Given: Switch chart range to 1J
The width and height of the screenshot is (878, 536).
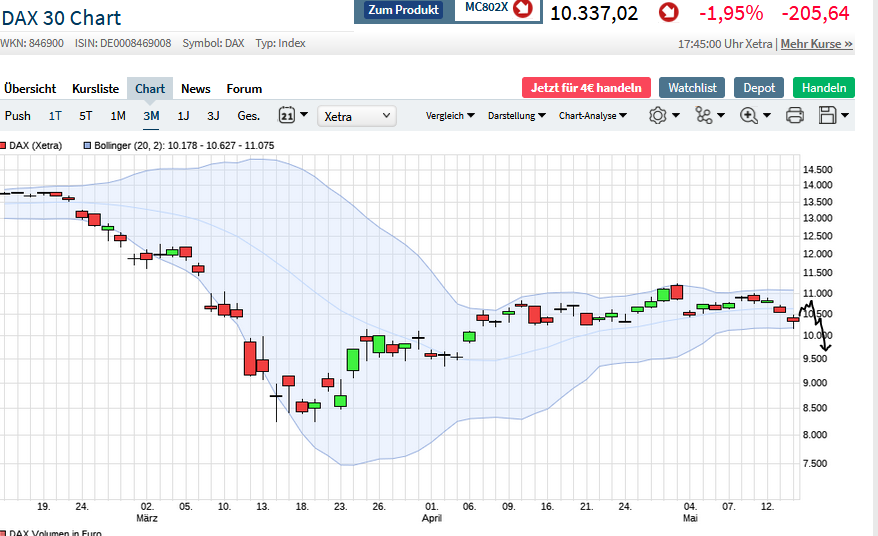Looking at the screenshot, I should tap(183, 116).
